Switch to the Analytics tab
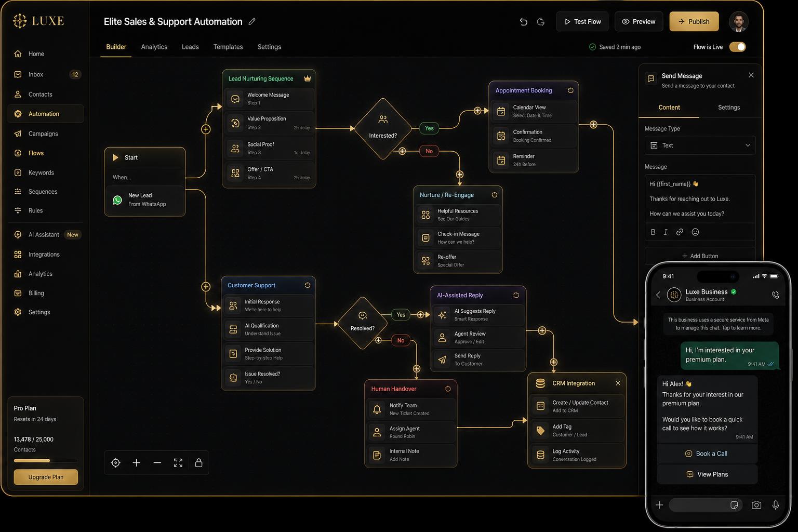This screenshot has width=798, height=532. click(154, 47)
